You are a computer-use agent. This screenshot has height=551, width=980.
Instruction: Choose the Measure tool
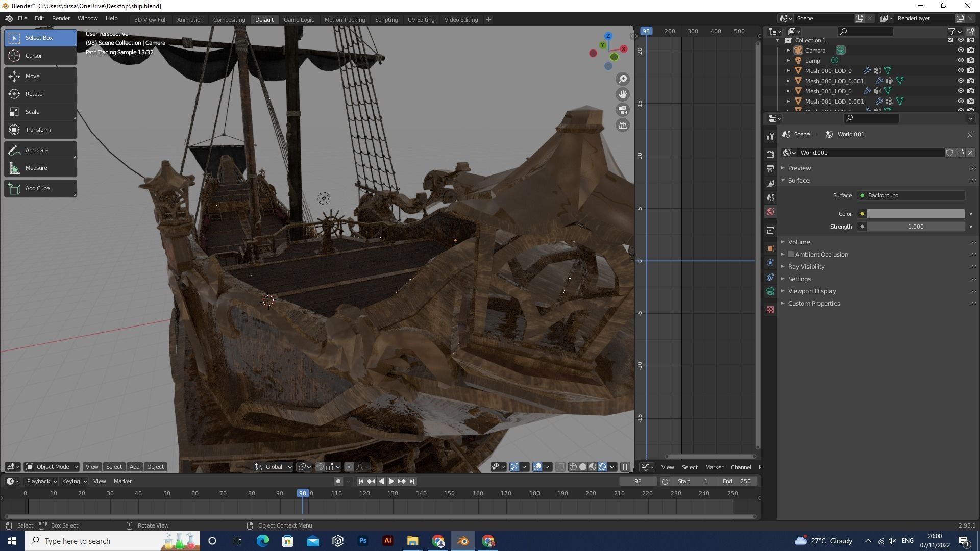click(40, 168)
